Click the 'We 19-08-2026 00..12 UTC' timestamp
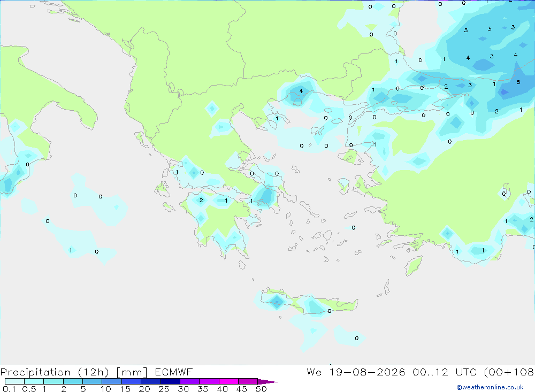535x392 pixels. [393, 372]
